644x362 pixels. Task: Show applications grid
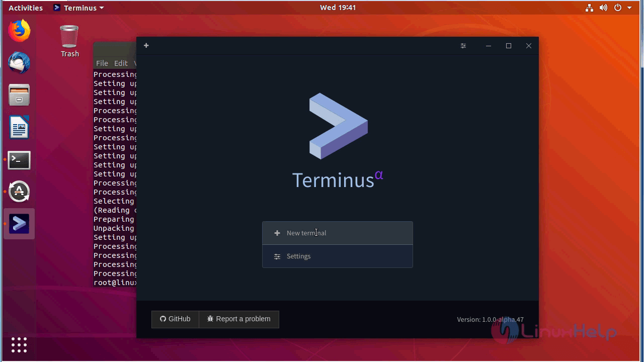tap(19, 345)
